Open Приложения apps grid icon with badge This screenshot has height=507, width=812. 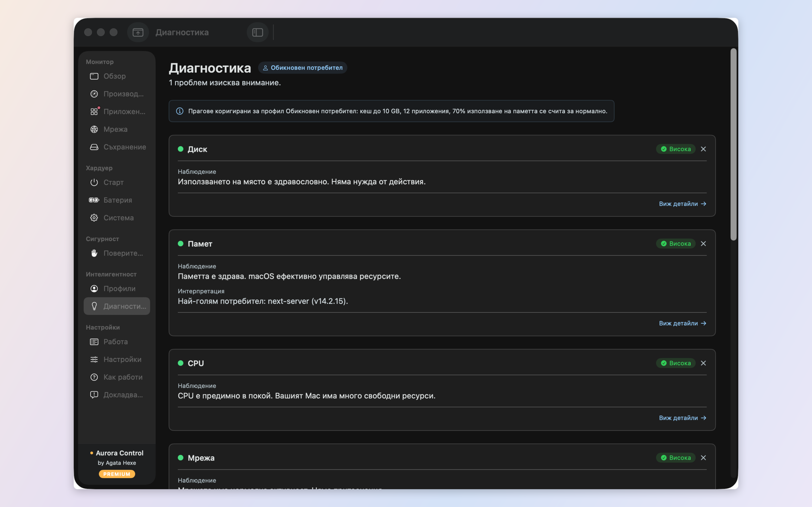(94, 111)
